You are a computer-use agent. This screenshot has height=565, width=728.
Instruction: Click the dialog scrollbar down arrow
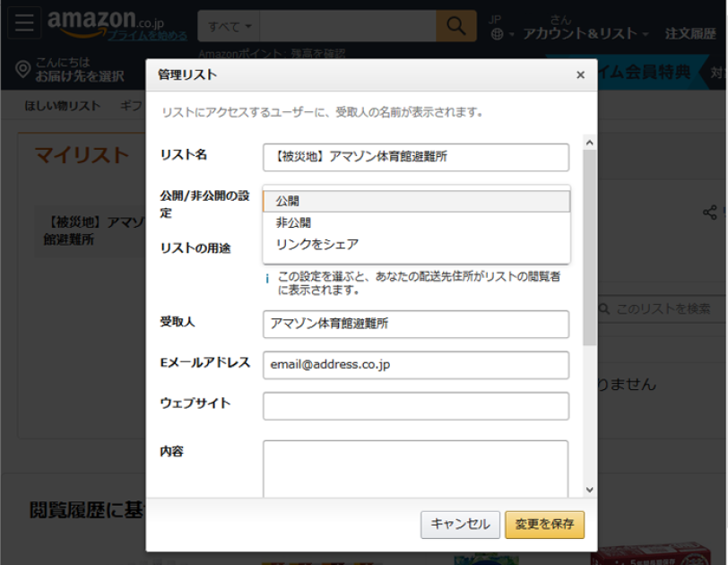590,490
